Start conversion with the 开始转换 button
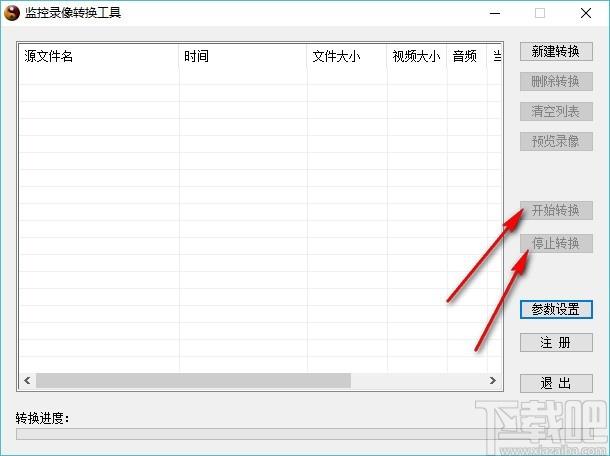 556,210
